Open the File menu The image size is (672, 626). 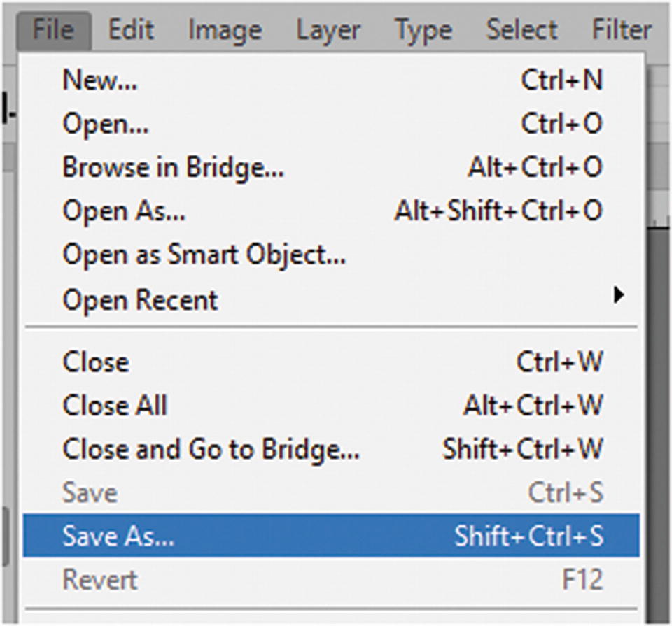pyautogui.click(x=53, y=31)
